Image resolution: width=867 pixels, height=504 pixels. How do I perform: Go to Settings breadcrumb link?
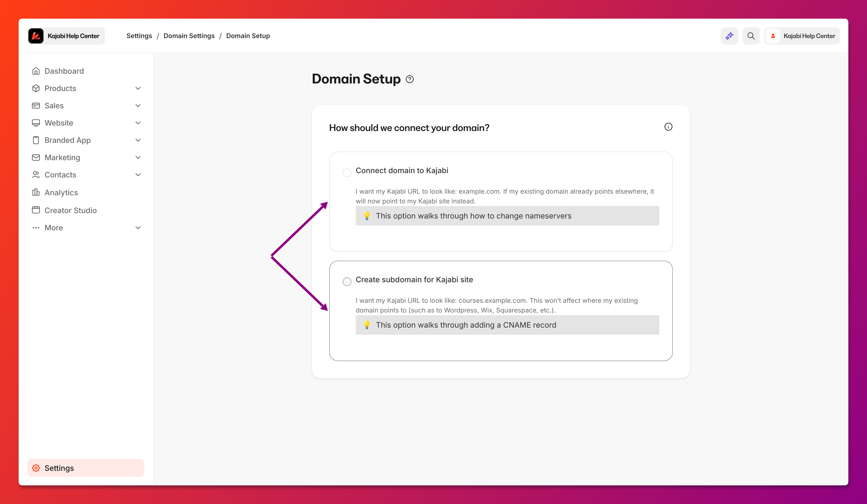[x=139, y=36]
